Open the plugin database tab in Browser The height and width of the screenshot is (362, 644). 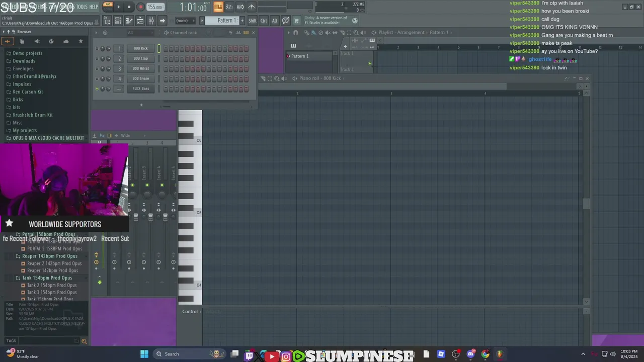37,41
